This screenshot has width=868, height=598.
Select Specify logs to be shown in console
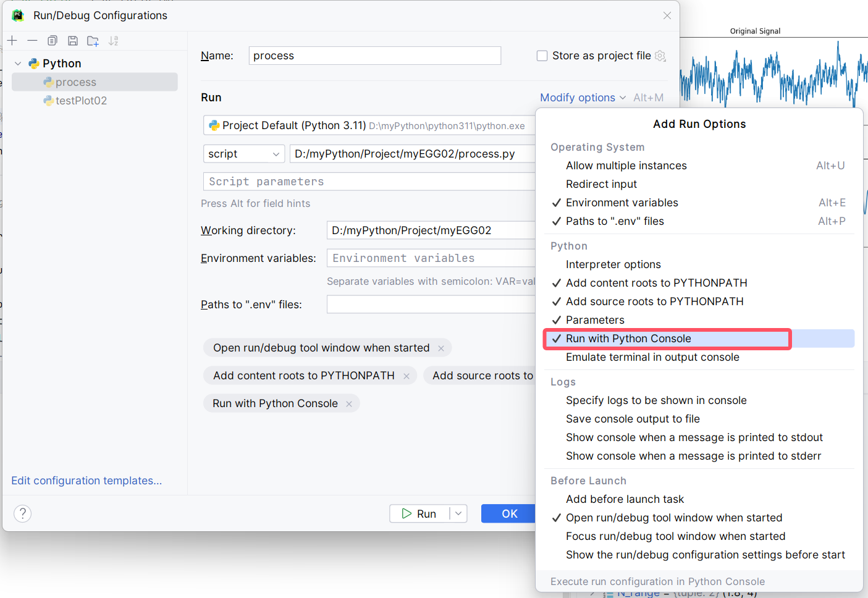699,400
